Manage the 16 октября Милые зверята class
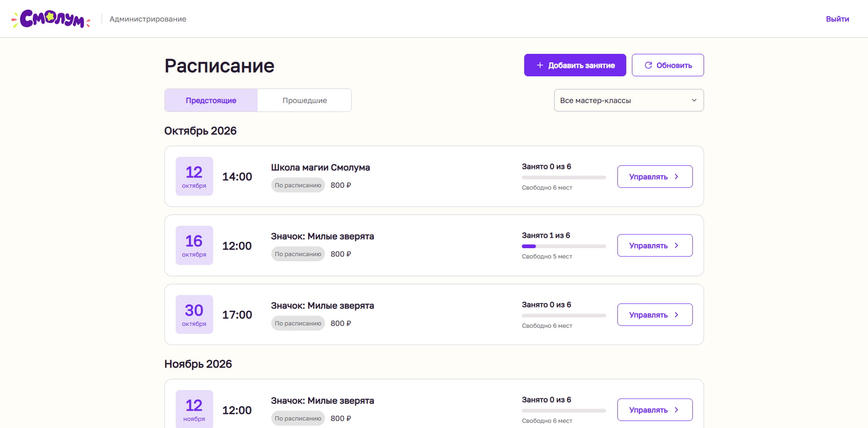 655,245
